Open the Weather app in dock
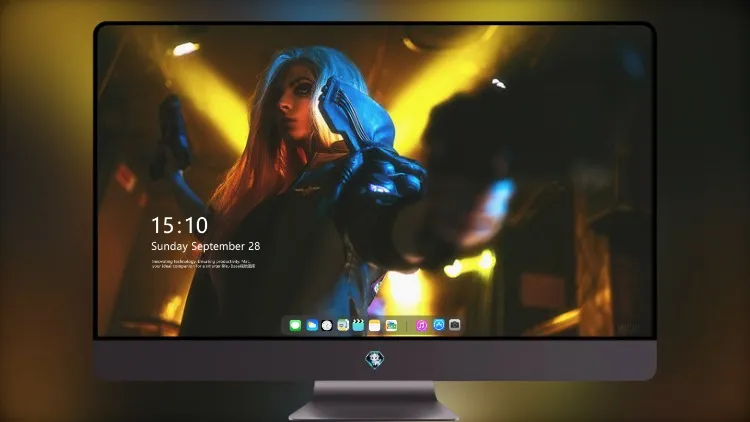 pyautogui.click(x=311, y=325)
